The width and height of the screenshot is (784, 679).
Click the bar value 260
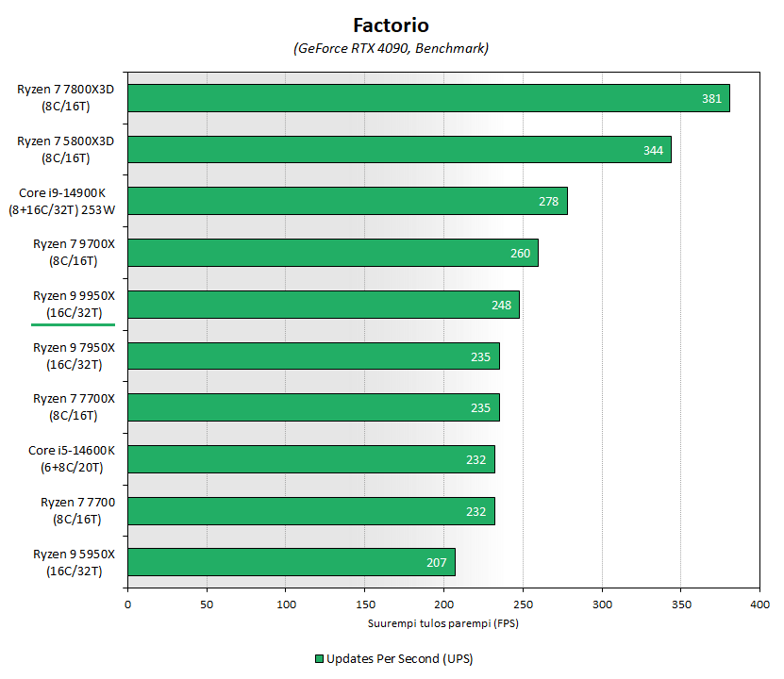[520, 254]
